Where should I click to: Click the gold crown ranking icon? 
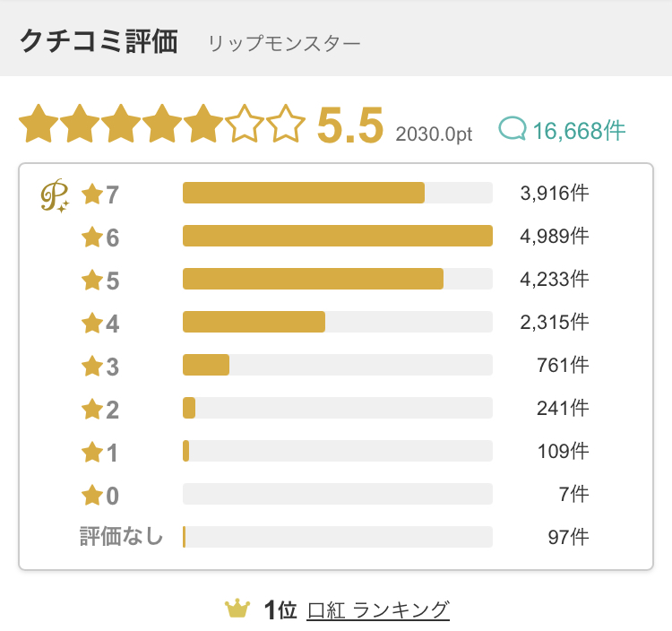[x=237, y=609]
